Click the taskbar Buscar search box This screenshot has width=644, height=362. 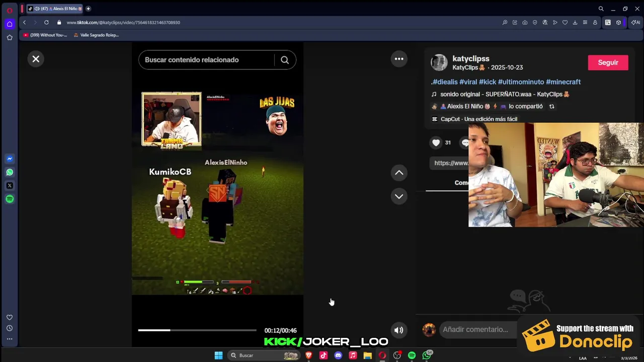[x=263, y=355]
